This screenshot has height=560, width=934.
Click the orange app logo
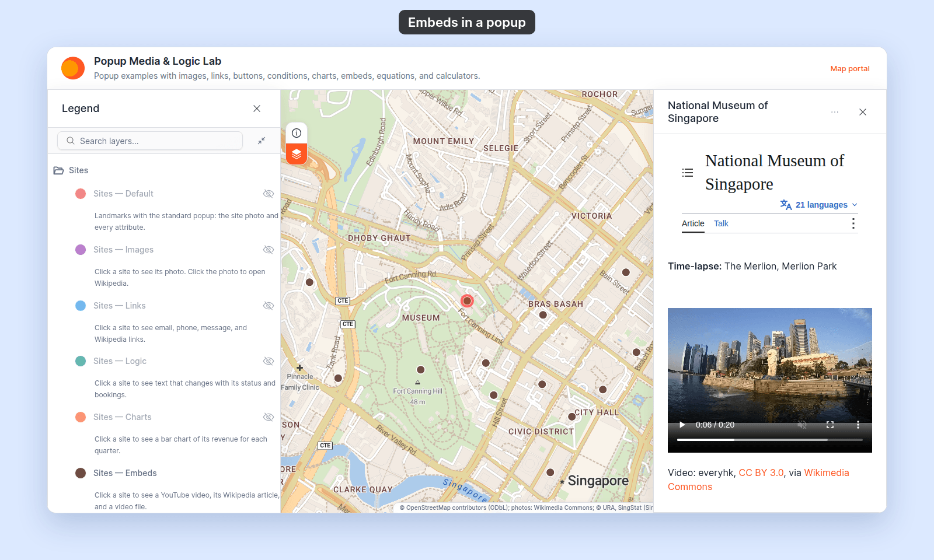73,68
